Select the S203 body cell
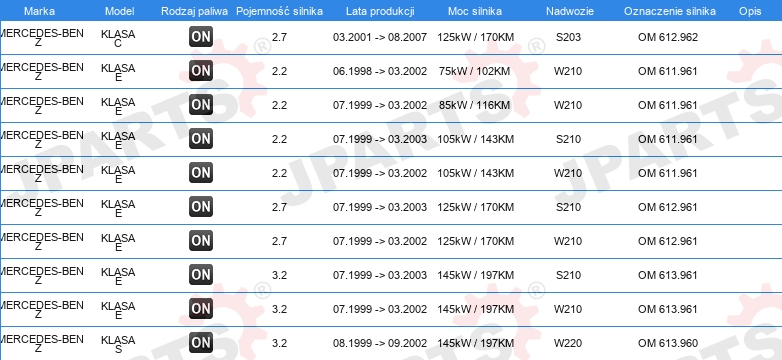This screenshot has width=782, height=360. point(569,37)
